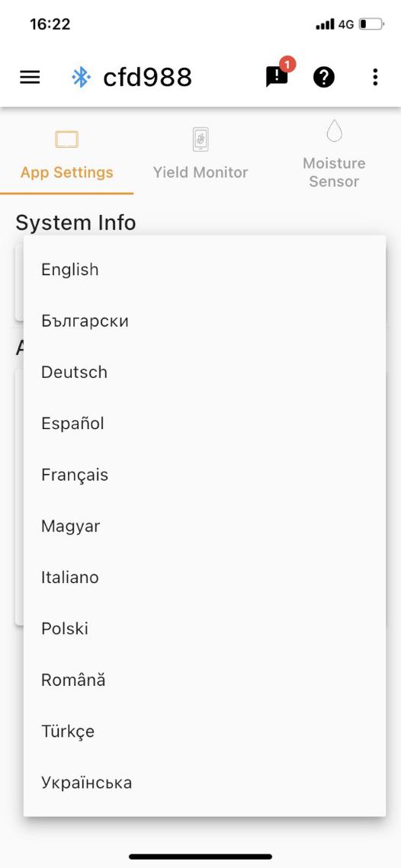Viewport: 401px width, 868px height.
Task: Tap the Bluetooth connection icon
Action: click(81, 77)
